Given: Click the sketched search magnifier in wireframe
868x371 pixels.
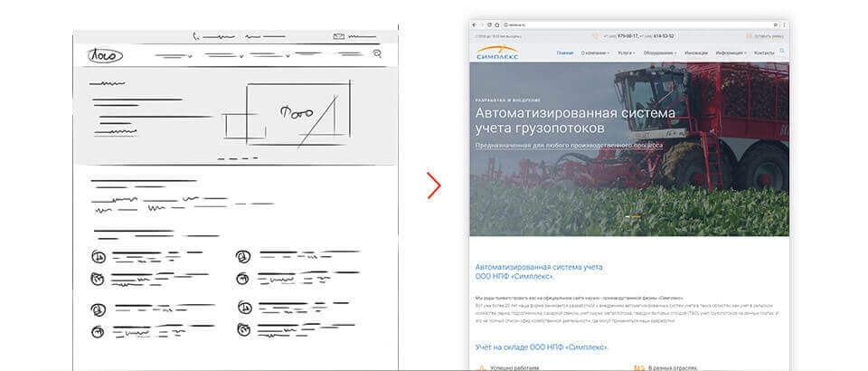Looking at the screenshot, I should (378, 53).
